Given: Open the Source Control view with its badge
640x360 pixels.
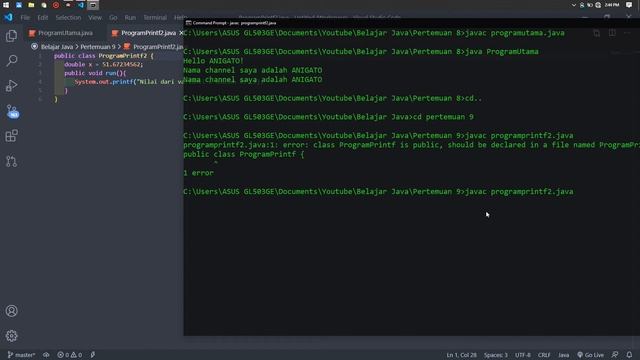Looking at the screenshot, I should pos(12,111).
